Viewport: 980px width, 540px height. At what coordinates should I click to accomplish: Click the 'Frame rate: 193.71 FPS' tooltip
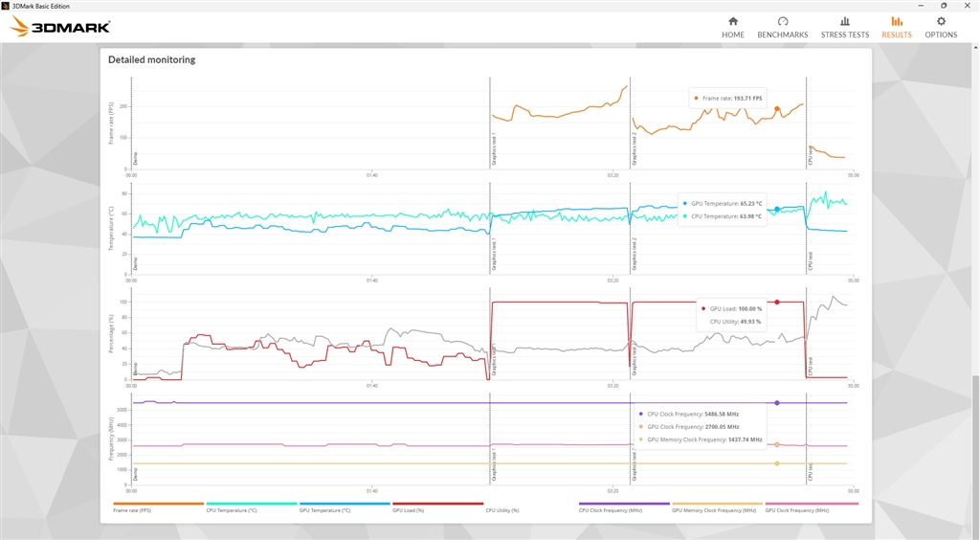pos(727,98)
